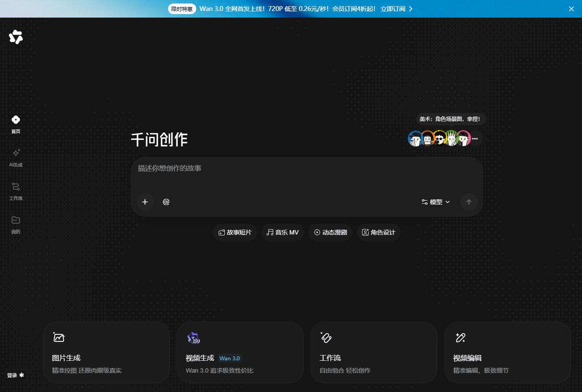Click Wan 3.0 追求极致性价比 description
The height and width of the screenshot is (392, 582).
pyautogui.click(x=220, y=370)
